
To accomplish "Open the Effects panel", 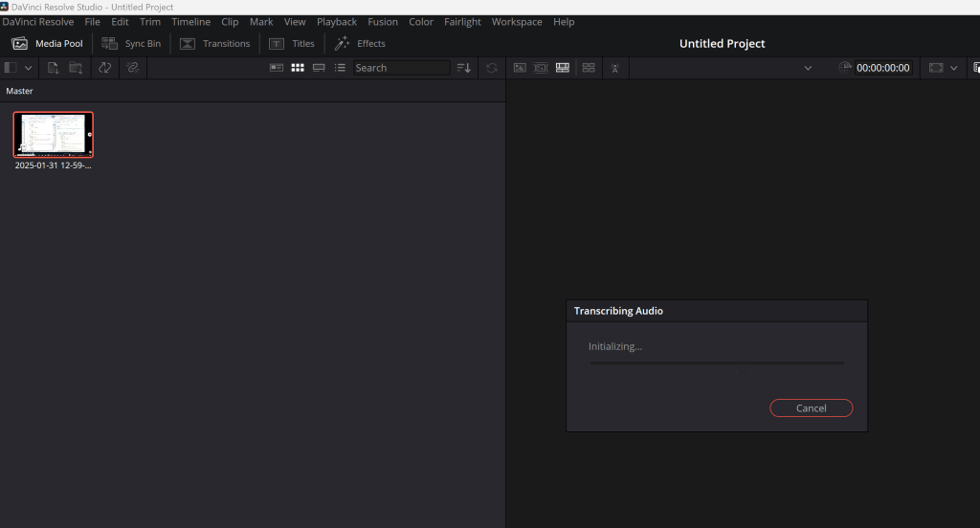I will [361, 43].
